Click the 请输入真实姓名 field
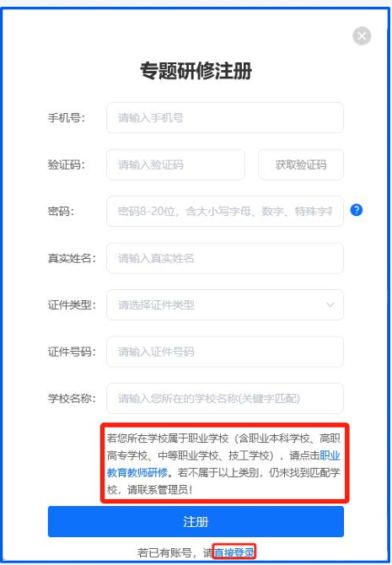The height and width of the screenshot is (565, 392). point(225,258)
